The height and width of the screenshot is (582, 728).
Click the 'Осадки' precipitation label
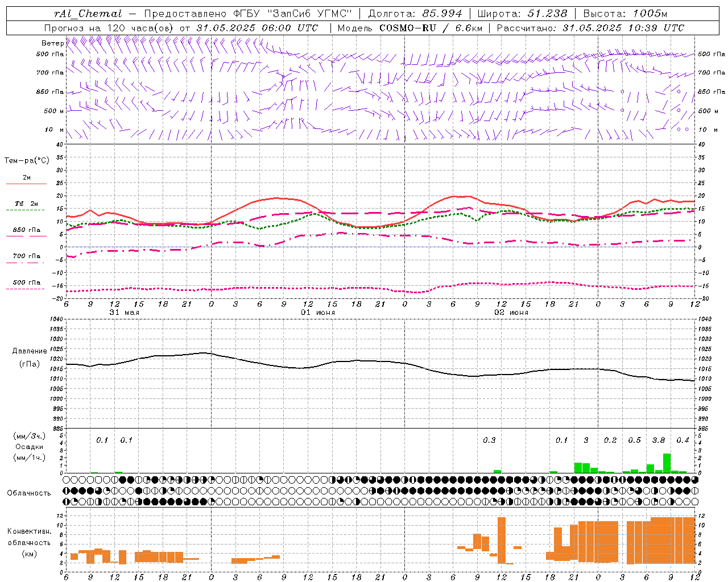(29, 447)
